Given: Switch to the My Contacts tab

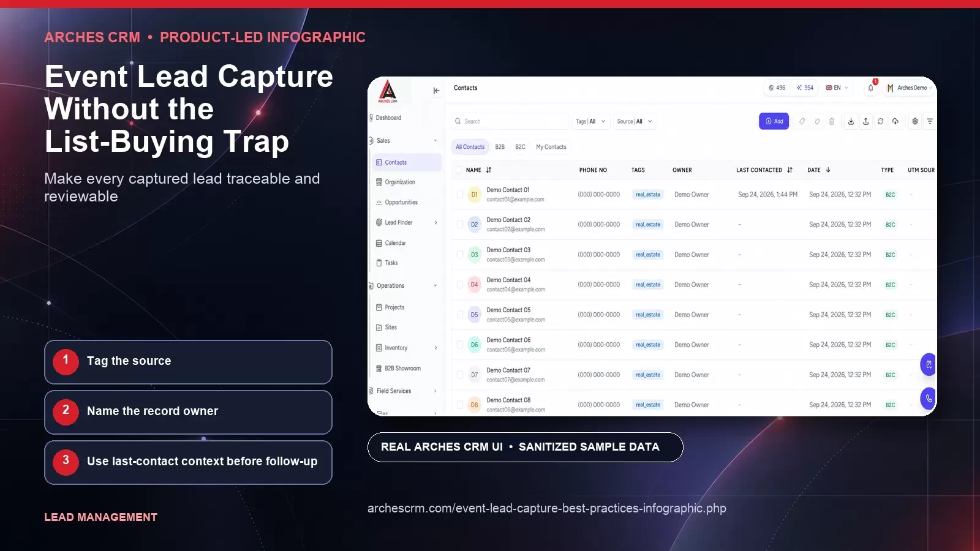Looking at the screenshot, I should pyautogui.click(x=551, y=147).
